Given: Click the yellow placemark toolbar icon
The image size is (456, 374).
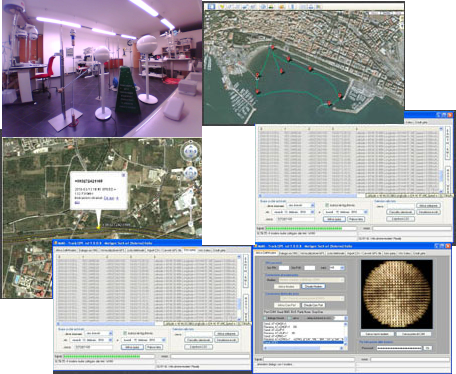Looking at the screenshot, I should point(221,7).
